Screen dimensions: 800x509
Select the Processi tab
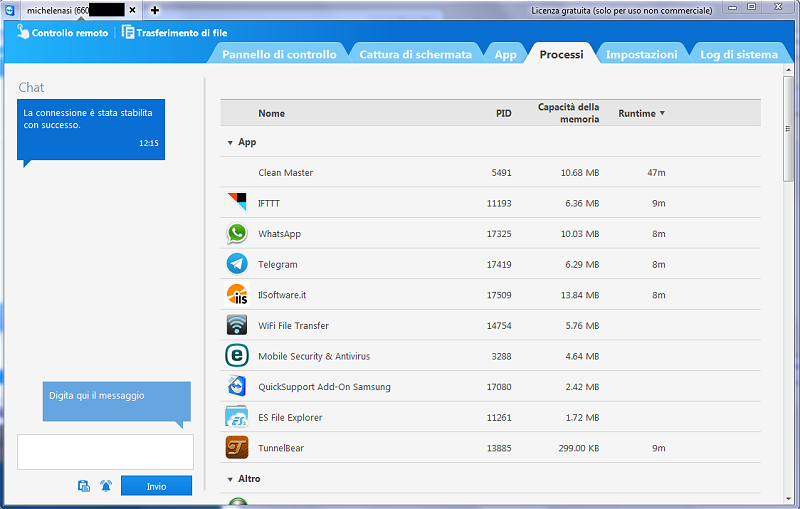point(561,54)
